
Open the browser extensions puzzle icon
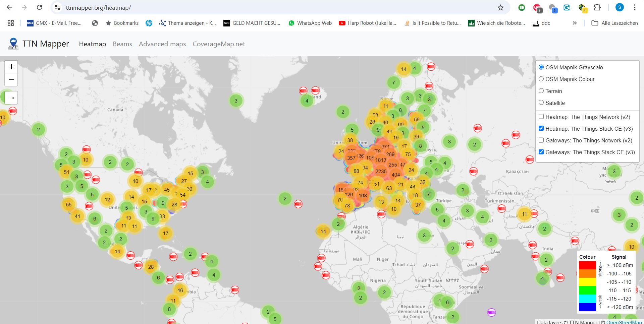[598, 7]
